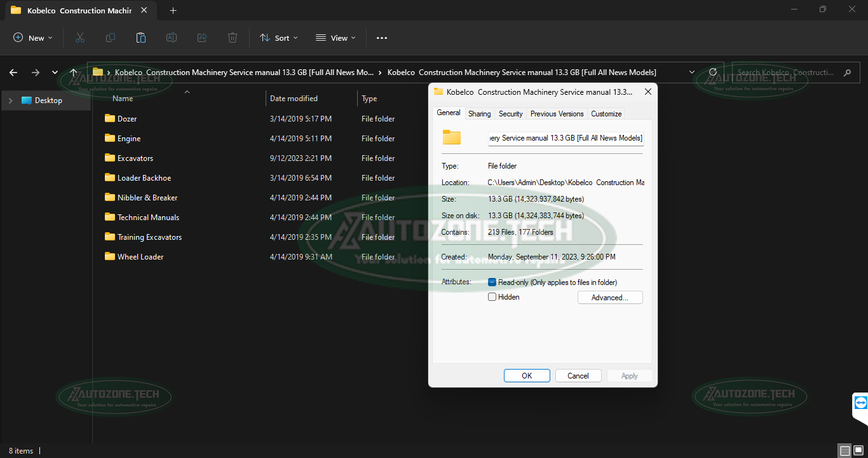Viewport: 868px width, 458px height.
Task: Click the Delete trash can icon
Action: [x=233, y=38]
